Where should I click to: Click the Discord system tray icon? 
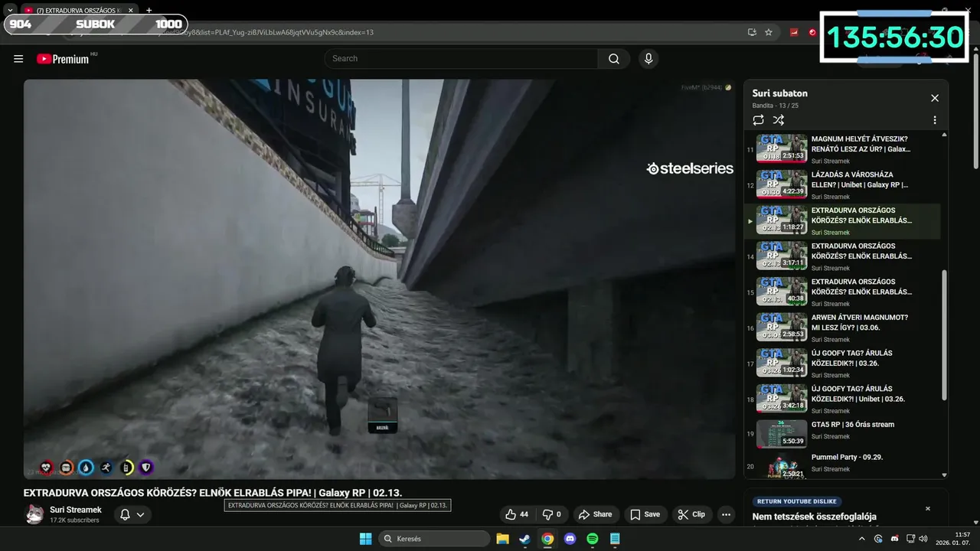point(894,539)
